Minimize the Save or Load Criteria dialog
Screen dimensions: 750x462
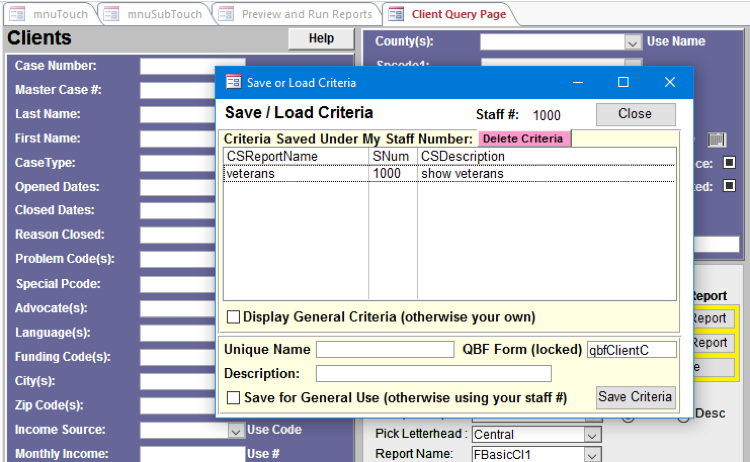(577, 82)
